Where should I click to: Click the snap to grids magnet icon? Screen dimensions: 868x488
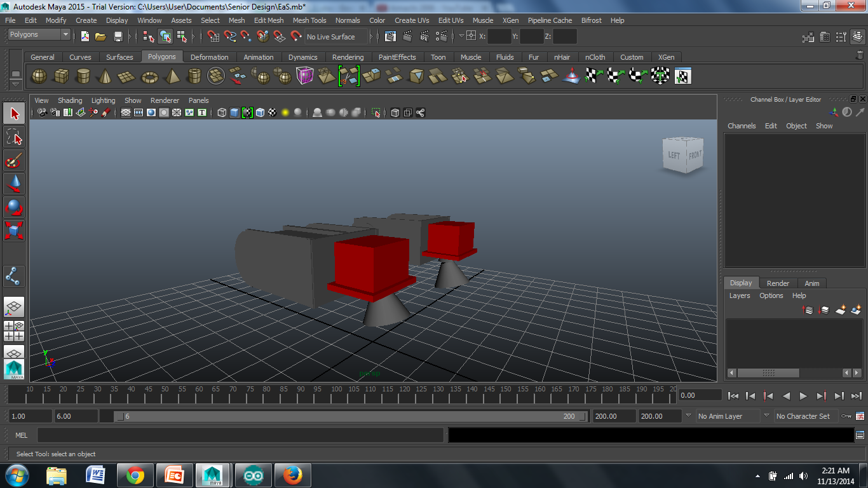pos(214,37)
